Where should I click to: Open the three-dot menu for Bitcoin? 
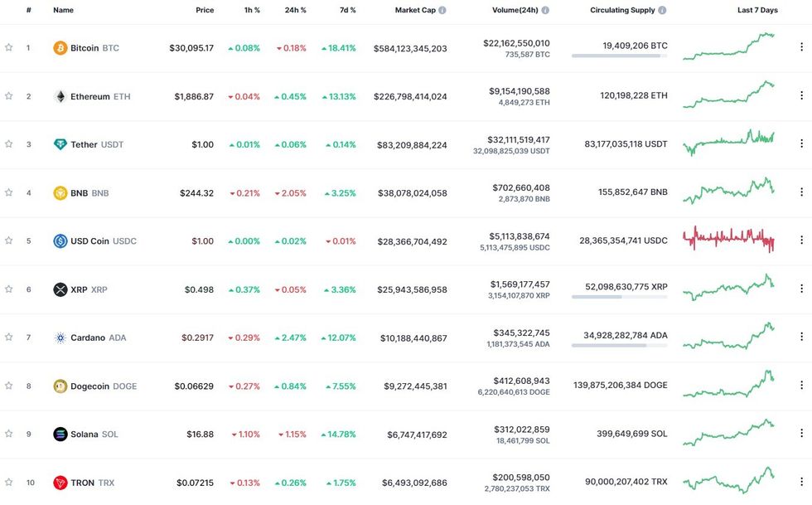click(x=801, y=47)
